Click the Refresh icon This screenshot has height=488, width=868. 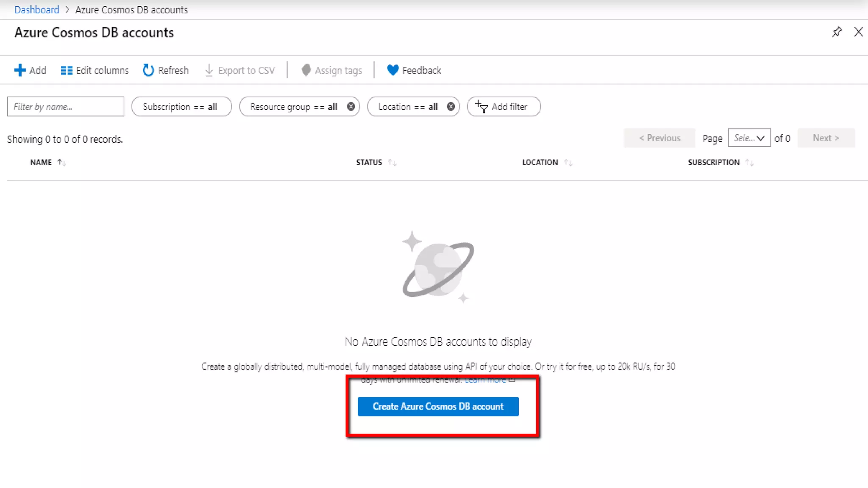148,70
